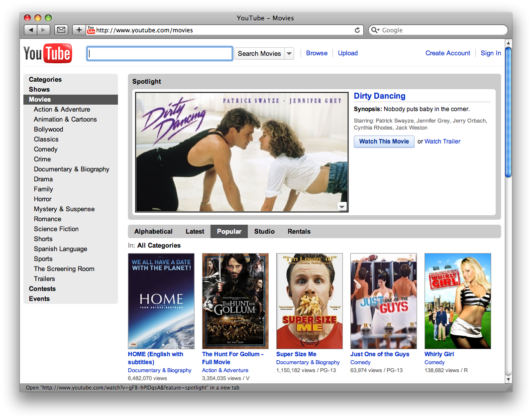Click the YouTube logo
Viewport: 532px width, 419px height.
(48, 53)
